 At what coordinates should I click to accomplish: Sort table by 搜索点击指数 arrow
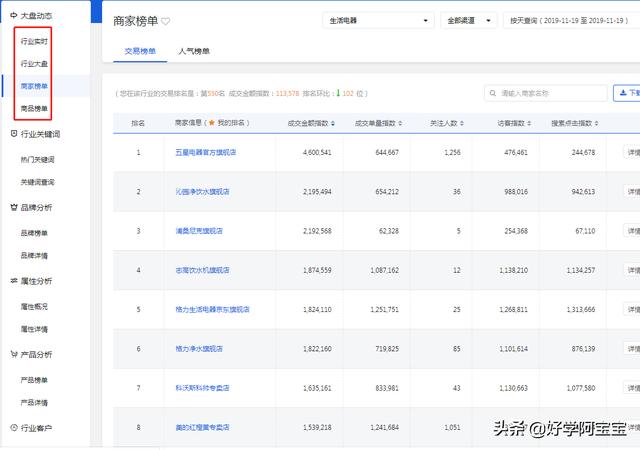pyautogui.click(x=596, y=123)
